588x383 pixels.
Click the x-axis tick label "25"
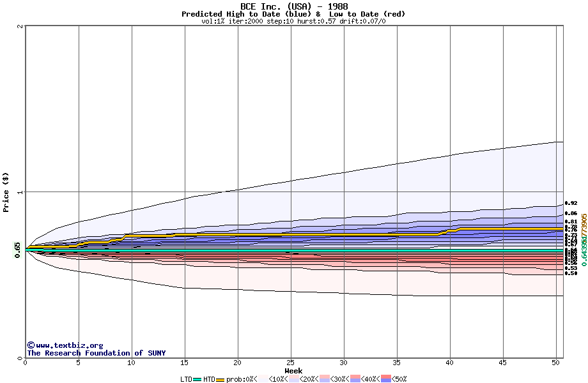[x=291, y=363]
